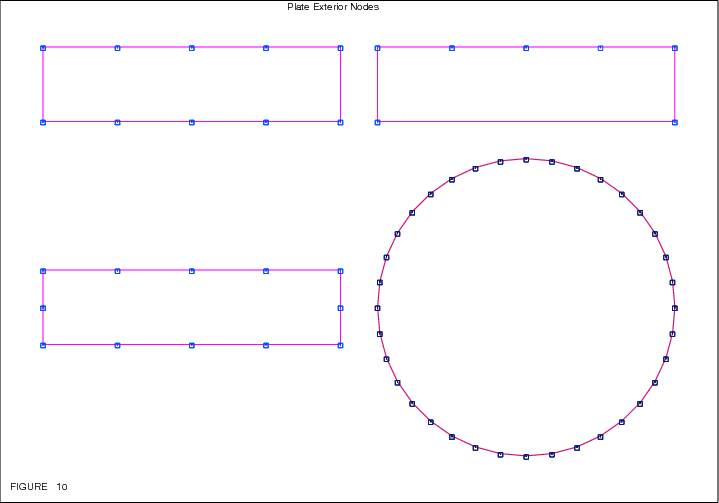Image resolution: width=719 pixels, height=503 pixels.
Task: Select top-edge center node of upper-right rectangle
Action: pos(526,48)
